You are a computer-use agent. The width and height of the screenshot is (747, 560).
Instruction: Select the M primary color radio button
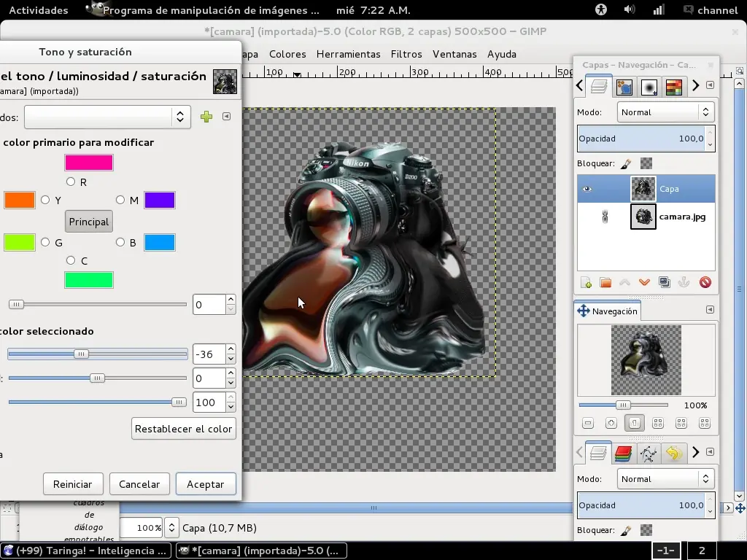(x=120, y=200)
